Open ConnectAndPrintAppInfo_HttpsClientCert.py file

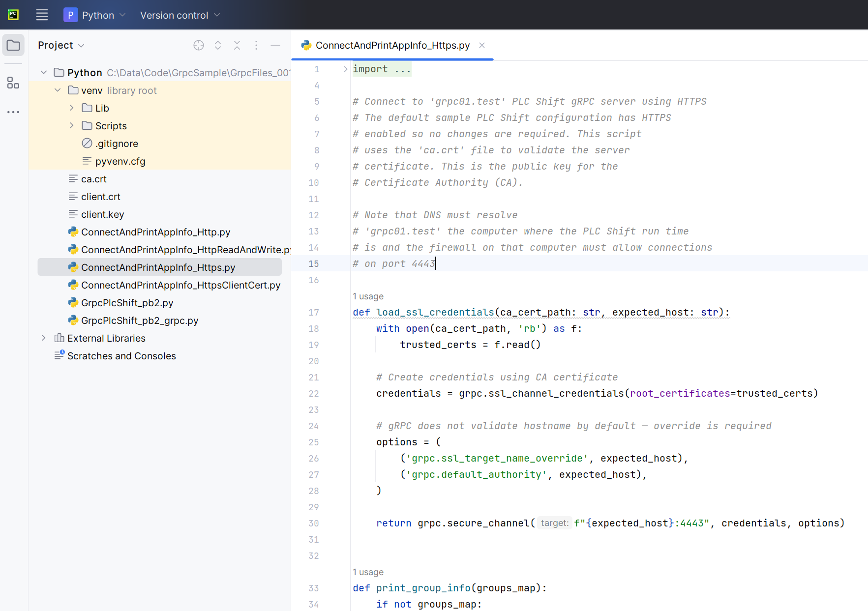coord(180,285)
